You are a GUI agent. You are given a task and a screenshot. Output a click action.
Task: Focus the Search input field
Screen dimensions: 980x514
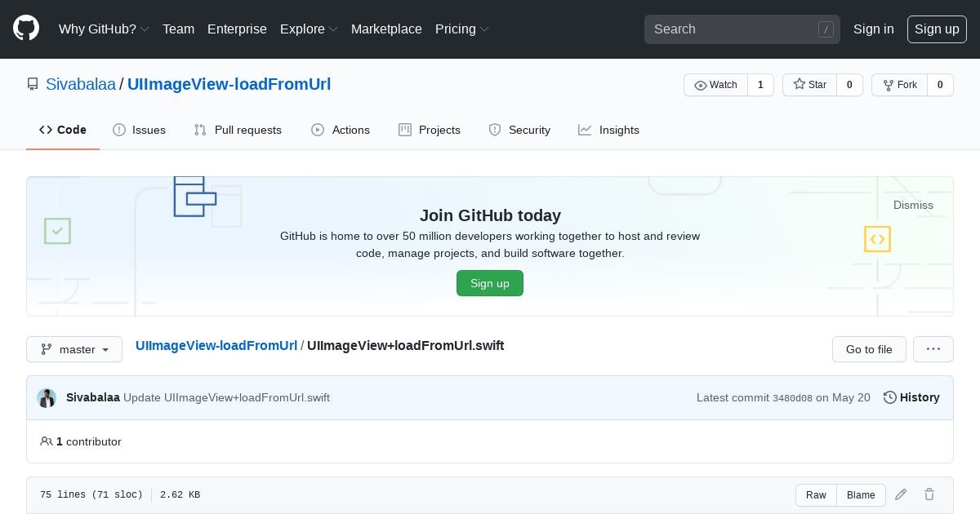(x=742, y=29)
